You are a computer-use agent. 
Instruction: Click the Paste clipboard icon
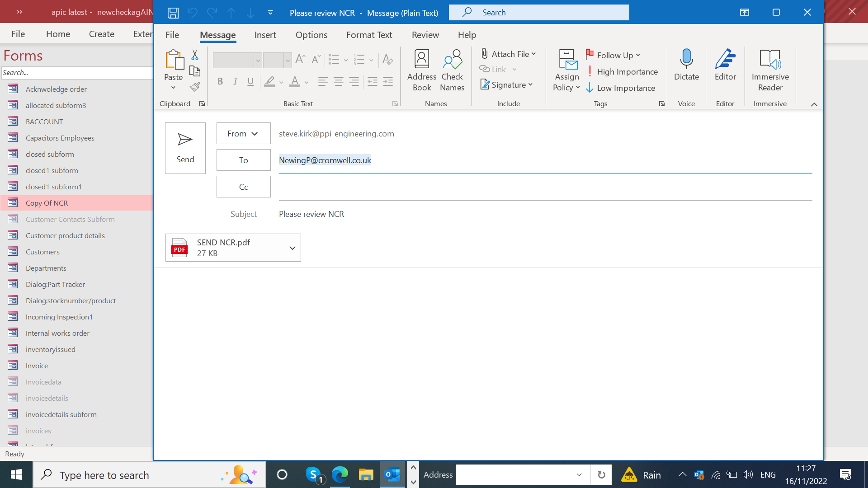click(x=174, y=60)
